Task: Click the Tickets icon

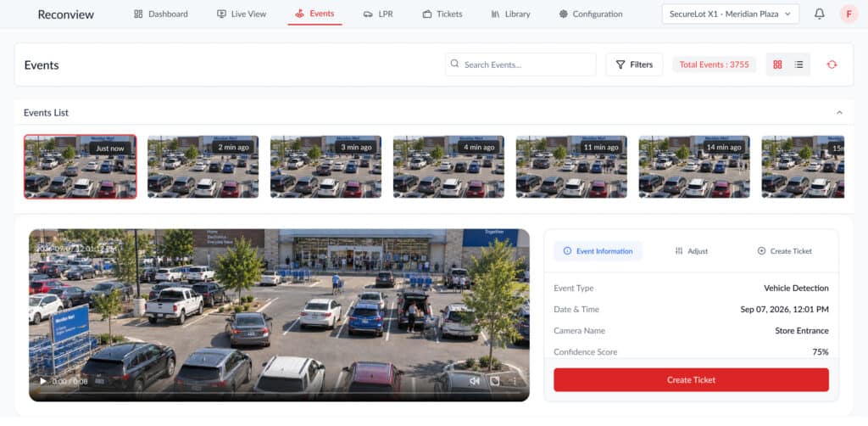Action: pyautogui.click(x=427, y=14)
